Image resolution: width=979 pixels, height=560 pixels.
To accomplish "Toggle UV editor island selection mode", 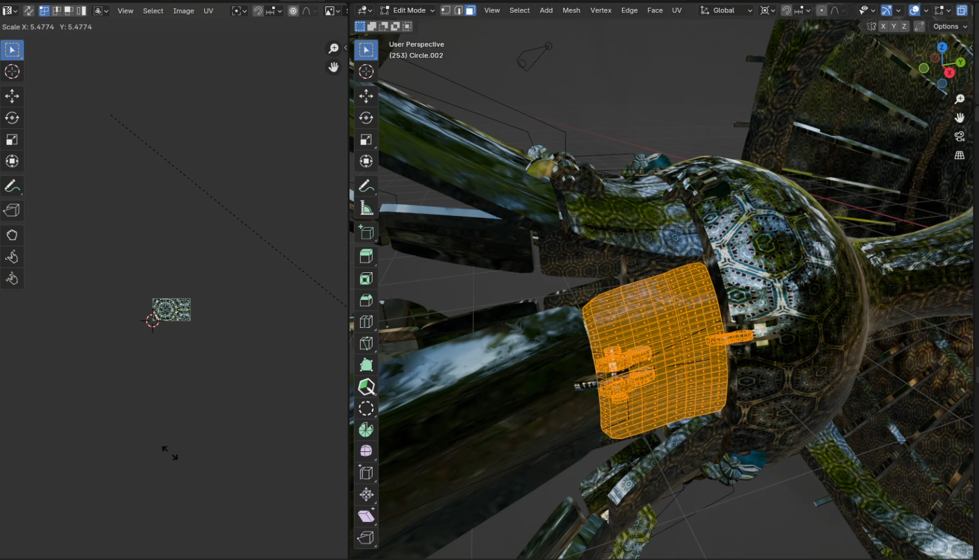I will point(81,10).
